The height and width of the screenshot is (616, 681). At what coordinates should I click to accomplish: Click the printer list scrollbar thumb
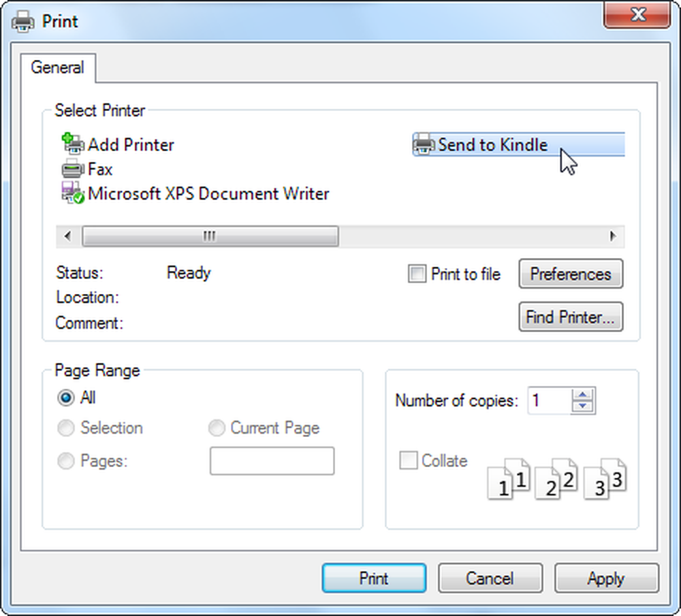click(210, 236)
